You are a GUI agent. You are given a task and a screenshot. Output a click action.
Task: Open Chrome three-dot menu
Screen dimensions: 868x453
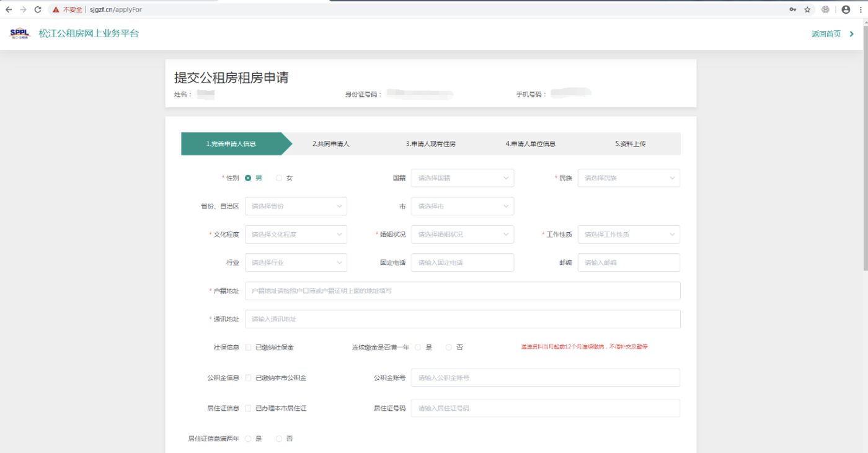861,10
